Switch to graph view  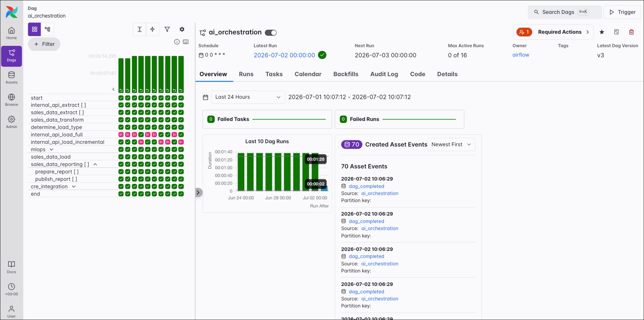coord(48,29)
